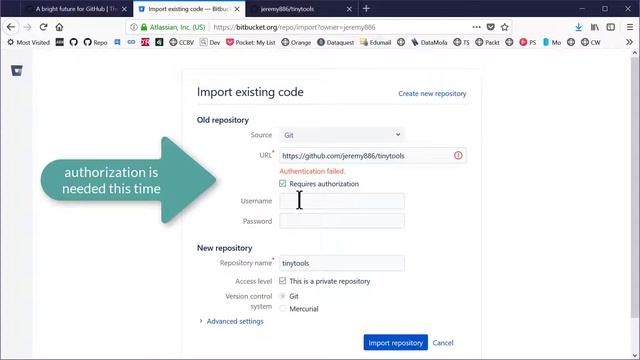Close the A bright future for GitHub tab
Viewport: 640px width, 360px height.
(x=124, y=9)
